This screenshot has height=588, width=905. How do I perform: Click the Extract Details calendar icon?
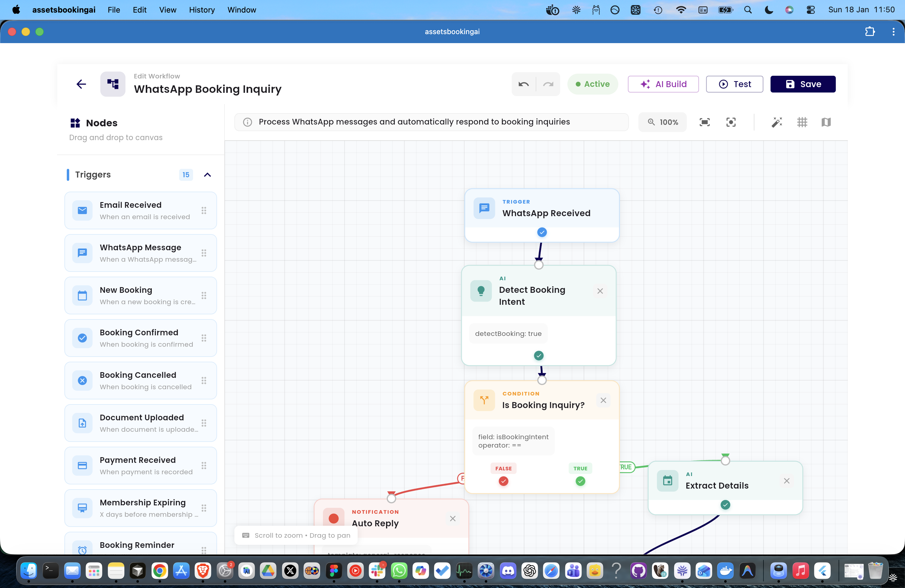click(x=667, y=481)
